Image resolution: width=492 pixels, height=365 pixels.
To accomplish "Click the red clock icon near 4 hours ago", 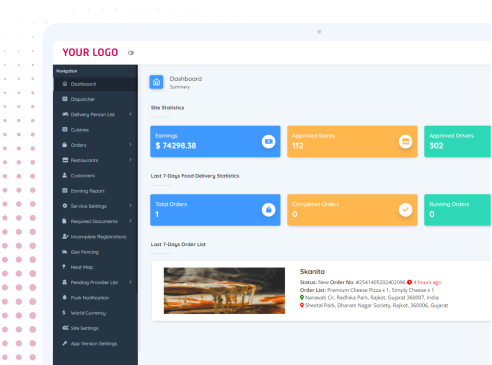I will coord(409,282).
